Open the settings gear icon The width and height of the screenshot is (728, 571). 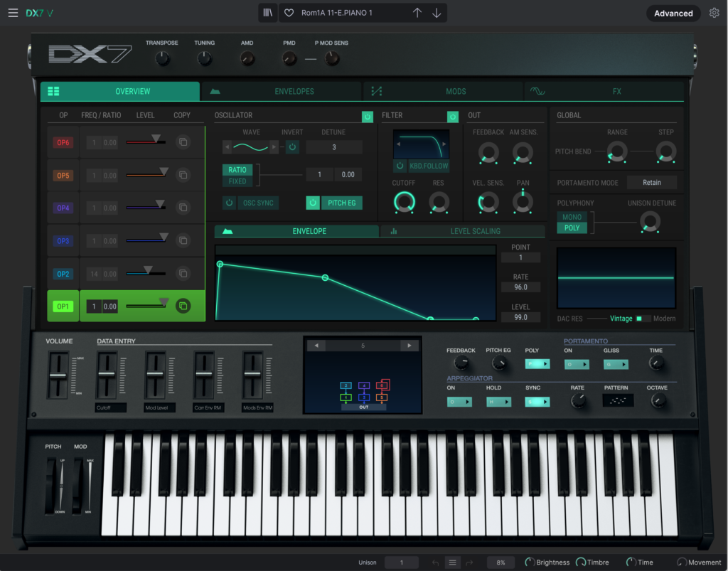[x=714, y=13]
